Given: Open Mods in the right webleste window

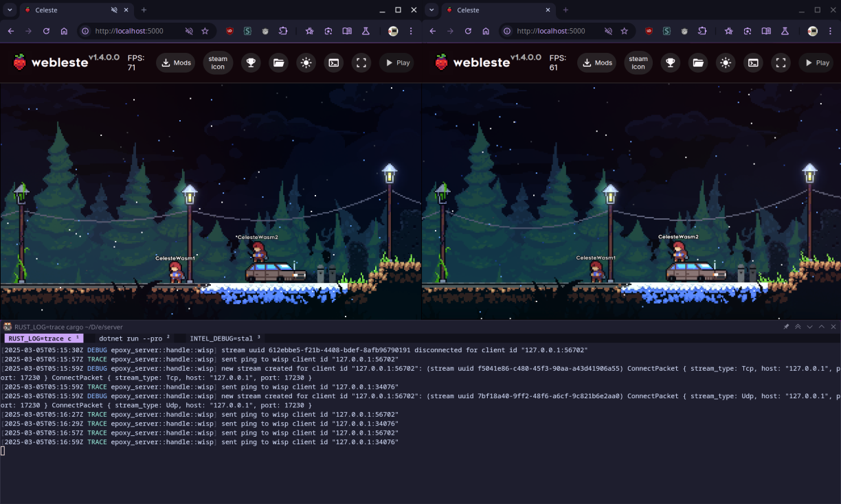Looking at the screenshot, I should coord(597,62).
